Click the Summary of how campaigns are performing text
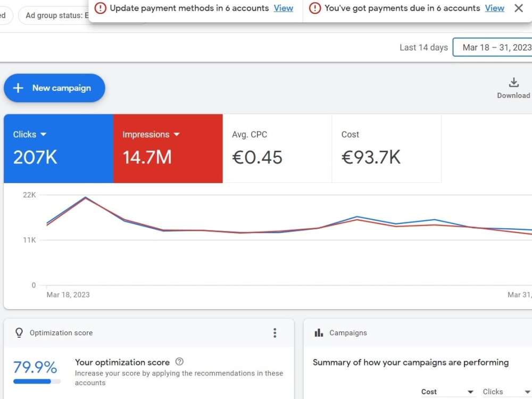 411,362
